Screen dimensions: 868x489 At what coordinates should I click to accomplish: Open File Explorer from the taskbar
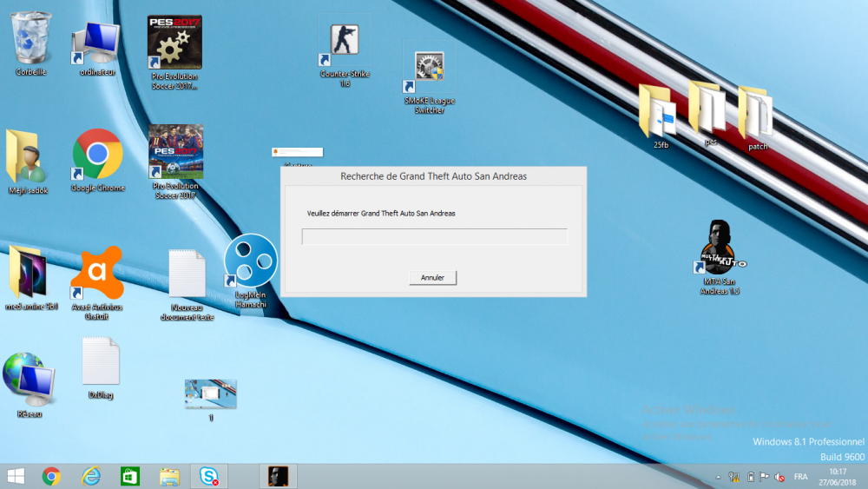(x=169, y=476)
